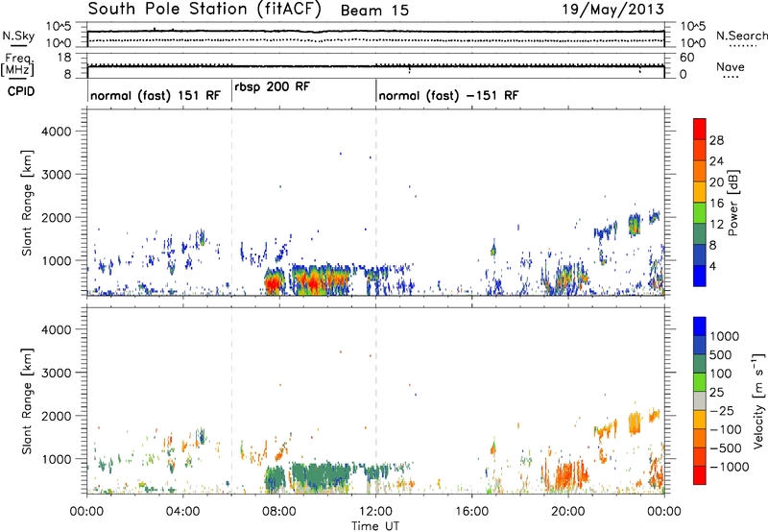This screenshot has width=768, height=532.
Task: Click the '4000' tick of power panel
Action: tap(56, 132)
